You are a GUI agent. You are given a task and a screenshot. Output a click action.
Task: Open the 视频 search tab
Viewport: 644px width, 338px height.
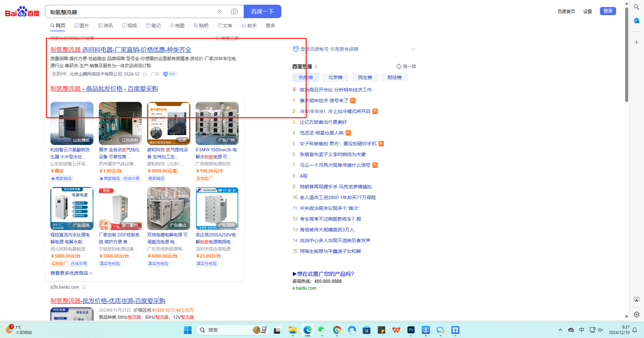pos(129,26)
